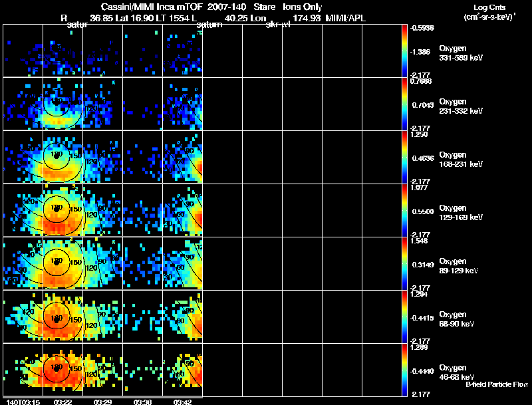Open the 46-68 keV image at 03:22
Screen dimensions: 532x405
click(63, 370)
